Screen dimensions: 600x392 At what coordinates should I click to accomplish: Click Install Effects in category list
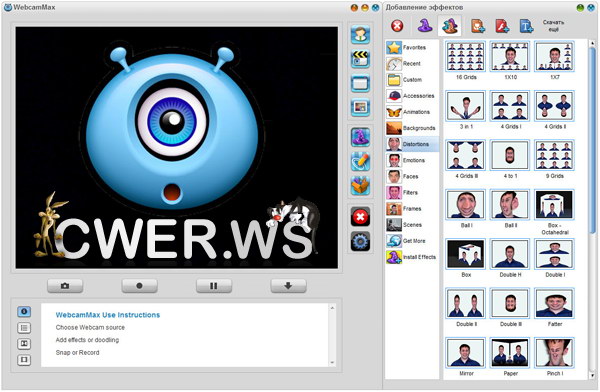pos(412,257)
